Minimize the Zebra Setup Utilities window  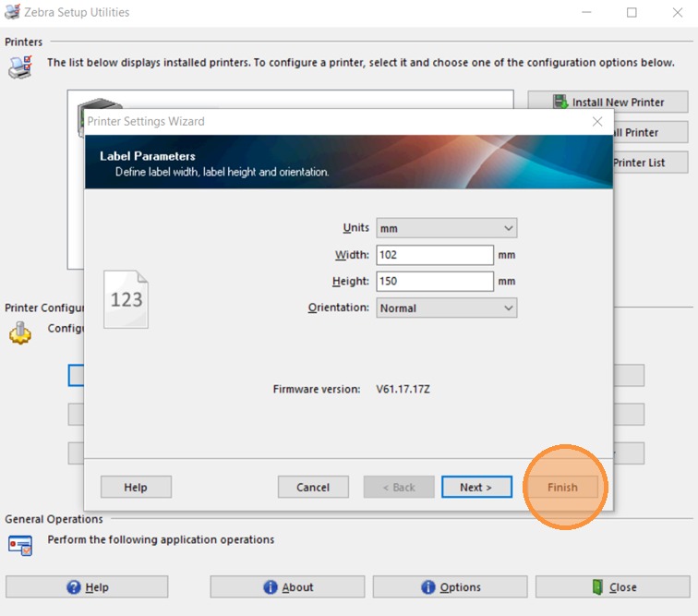(586, 13)
